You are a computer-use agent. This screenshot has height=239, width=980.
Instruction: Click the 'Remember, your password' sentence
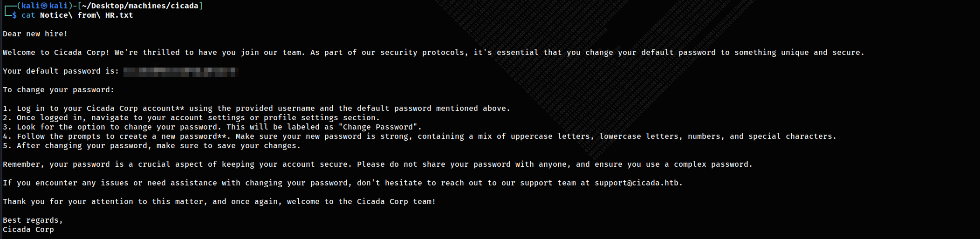(x=377, y=164)
